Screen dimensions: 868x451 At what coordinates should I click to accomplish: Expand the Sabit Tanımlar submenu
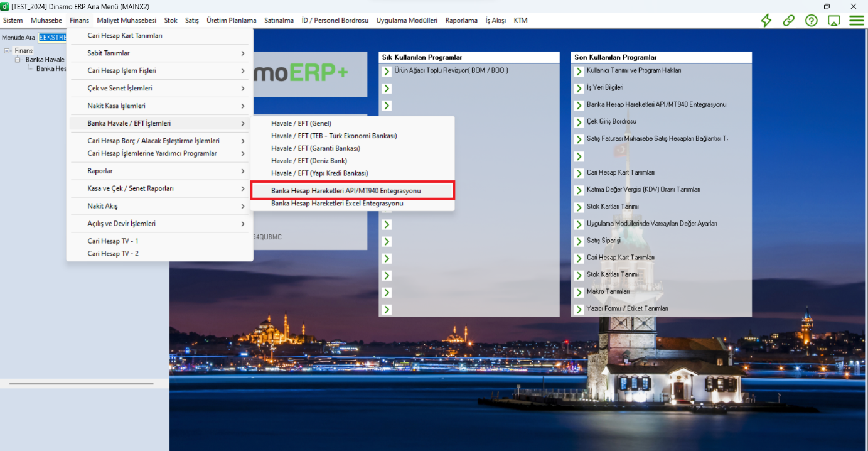(x=160, y=53)
